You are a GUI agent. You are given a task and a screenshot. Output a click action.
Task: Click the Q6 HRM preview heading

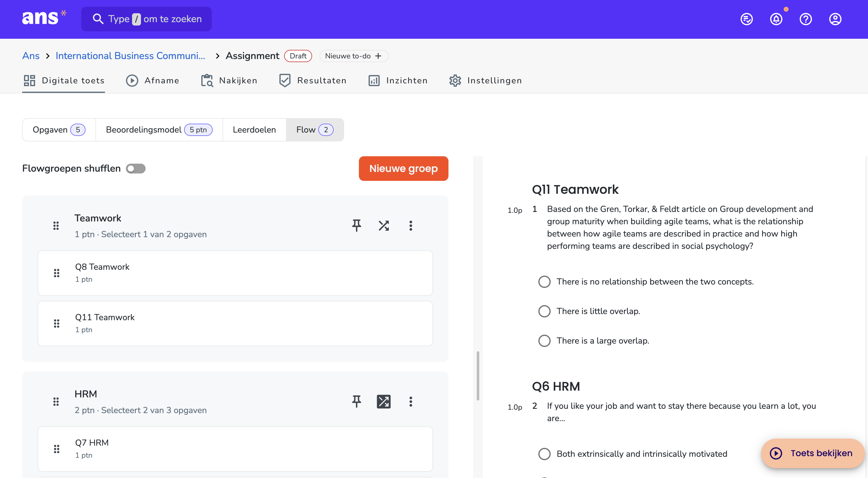pyautogui.click(x=556, y=386)
